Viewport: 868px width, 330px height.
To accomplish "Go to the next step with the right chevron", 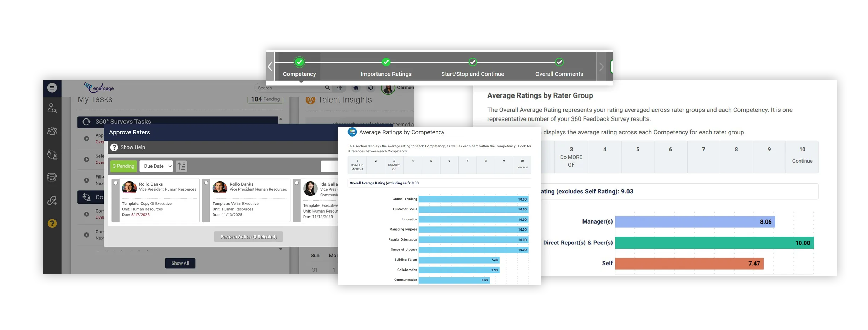I will point(601,66).
